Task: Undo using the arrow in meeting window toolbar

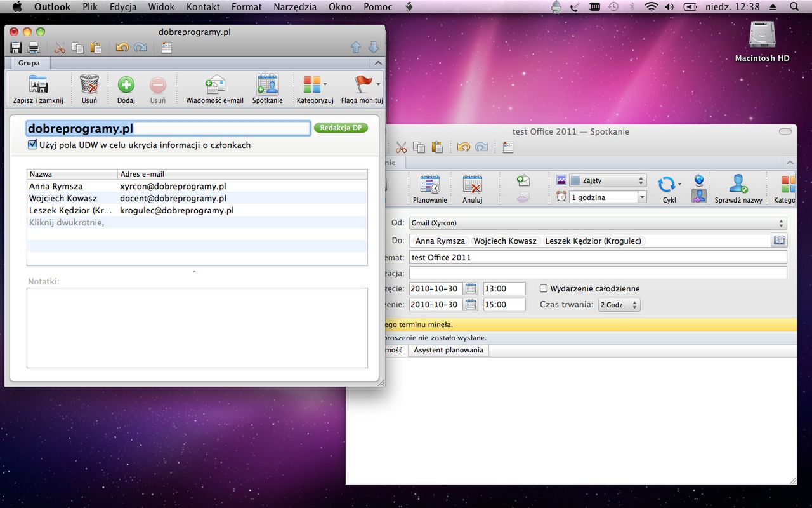Action: pos(464,147)
